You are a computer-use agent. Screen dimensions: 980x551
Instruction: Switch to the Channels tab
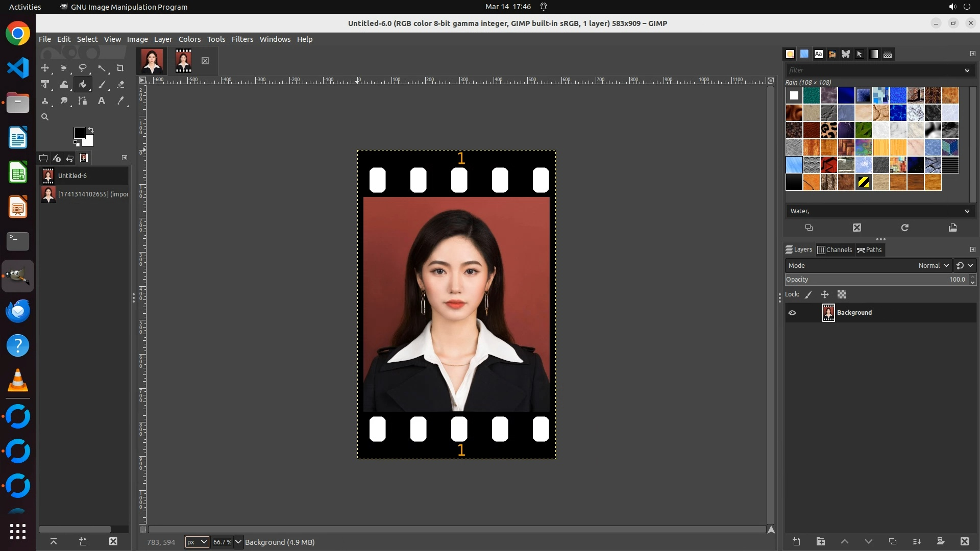[835, 249]
